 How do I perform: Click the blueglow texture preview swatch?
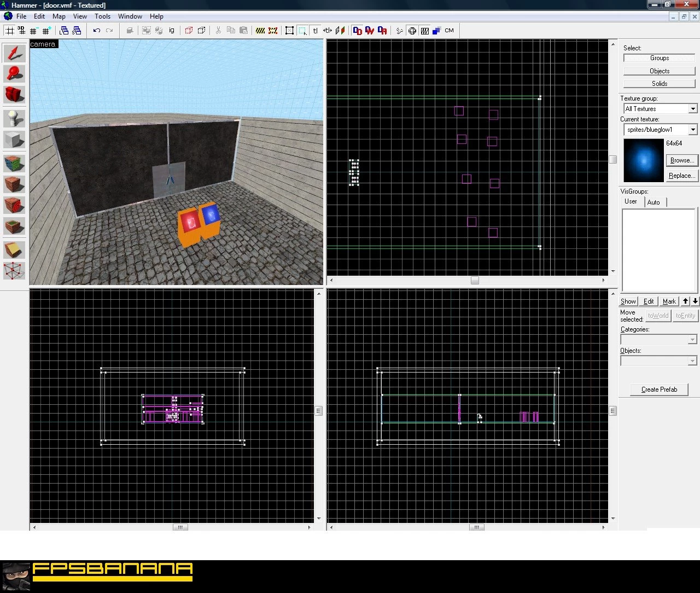click(644, 160)
